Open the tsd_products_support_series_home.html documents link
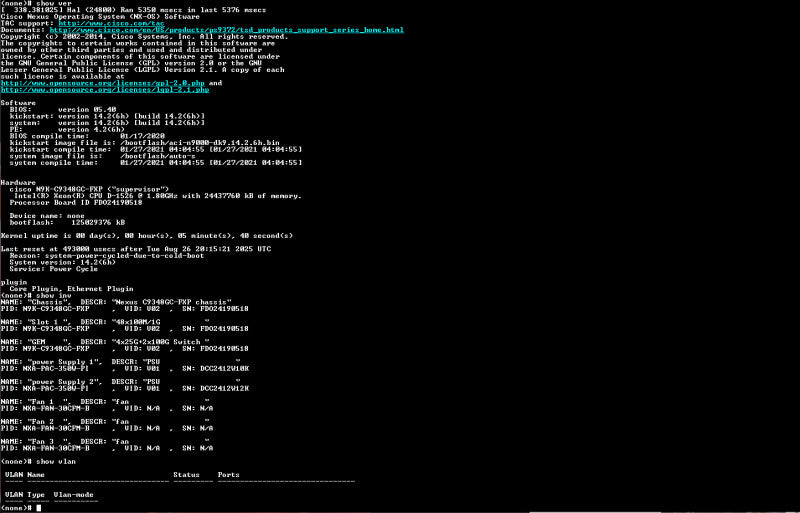Image resolution: width=800 pixels, height=513 pixels. point(227,30)
